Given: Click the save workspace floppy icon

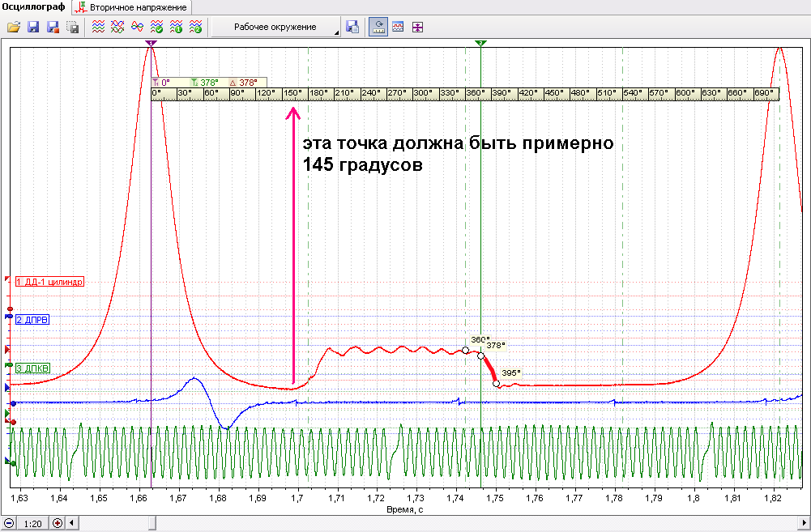Looking at the screenshot, I should (352, 27).
